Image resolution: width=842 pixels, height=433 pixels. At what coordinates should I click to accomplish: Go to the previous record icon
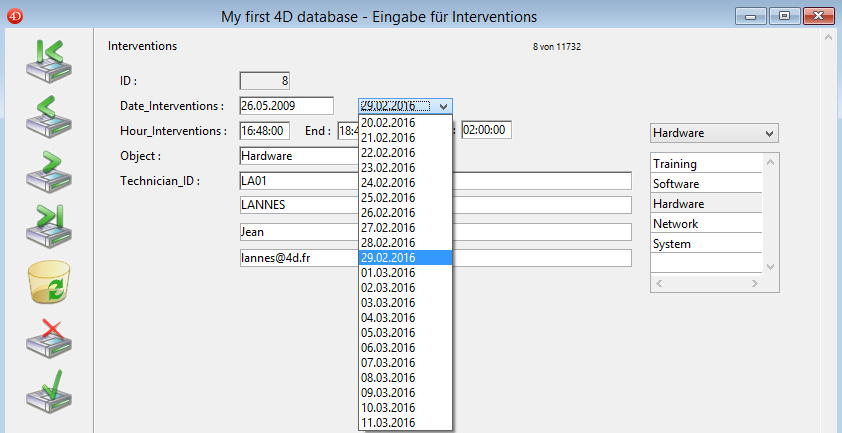click(x=48, y=117)
